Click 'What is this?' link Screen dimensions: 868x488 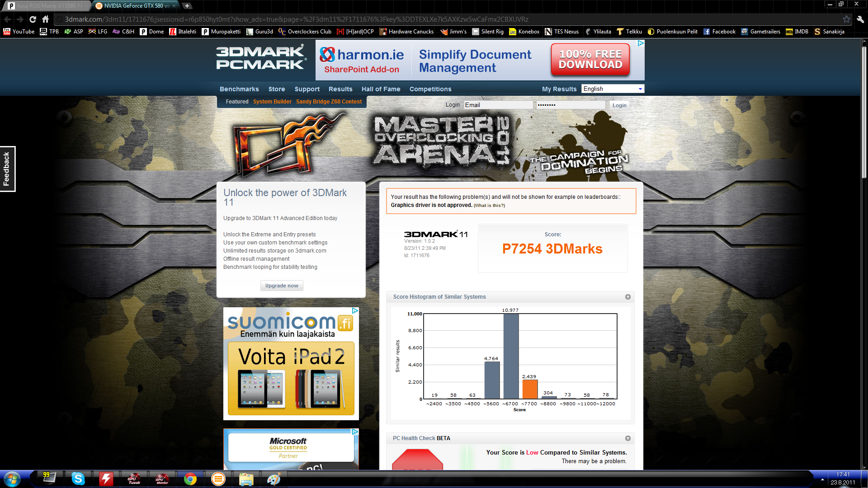click(489, 206)
